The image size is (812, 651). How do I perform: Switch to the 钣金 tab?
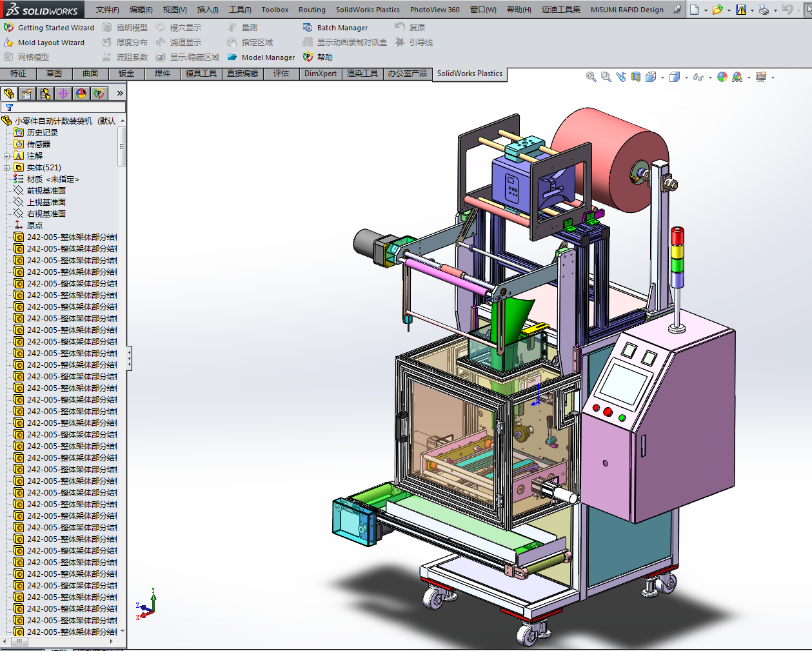pos(126,74)
